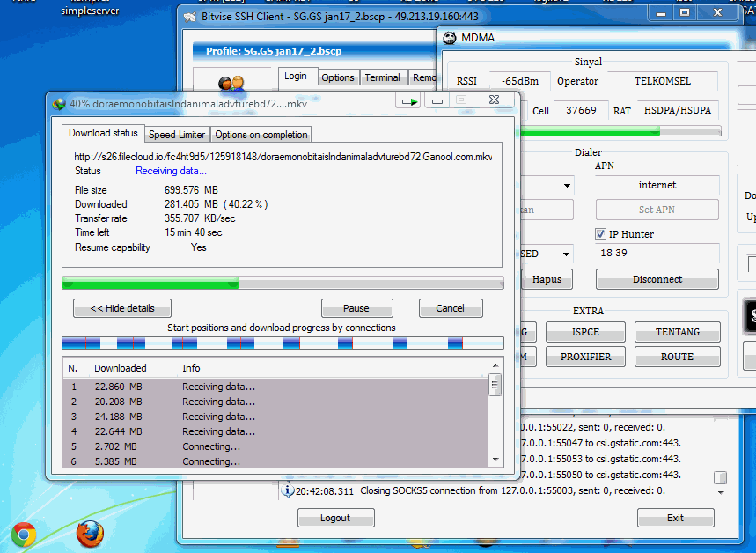Click the Downloaded column header
This screenshot has height=553, width=756.
121,368
